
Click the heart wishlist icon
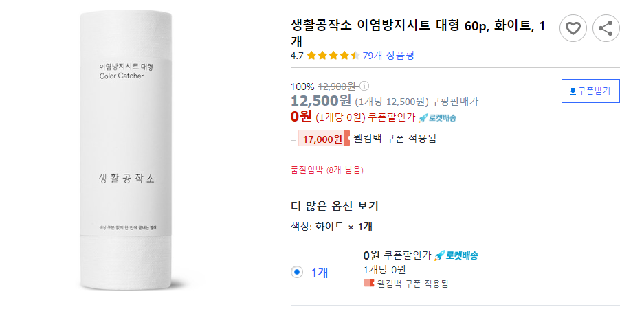pyautogui.click(x=573, y=28)
